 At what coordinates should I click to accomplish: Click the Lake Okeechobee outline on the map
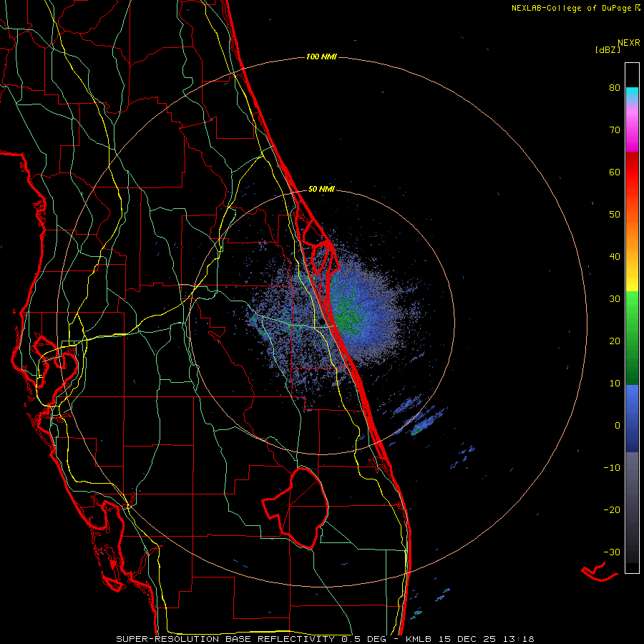296,507
